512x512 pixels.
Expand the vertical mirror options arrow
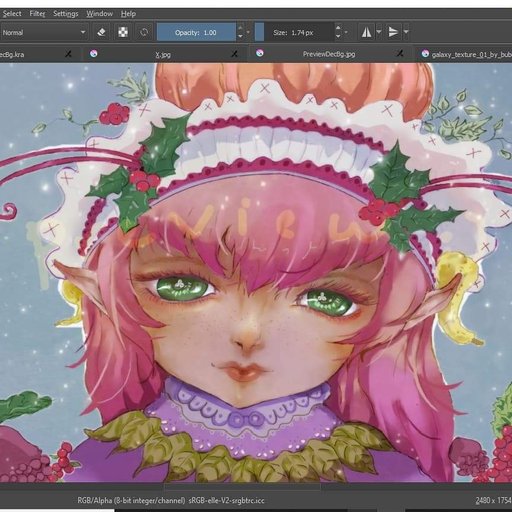(x=406, y=32)
